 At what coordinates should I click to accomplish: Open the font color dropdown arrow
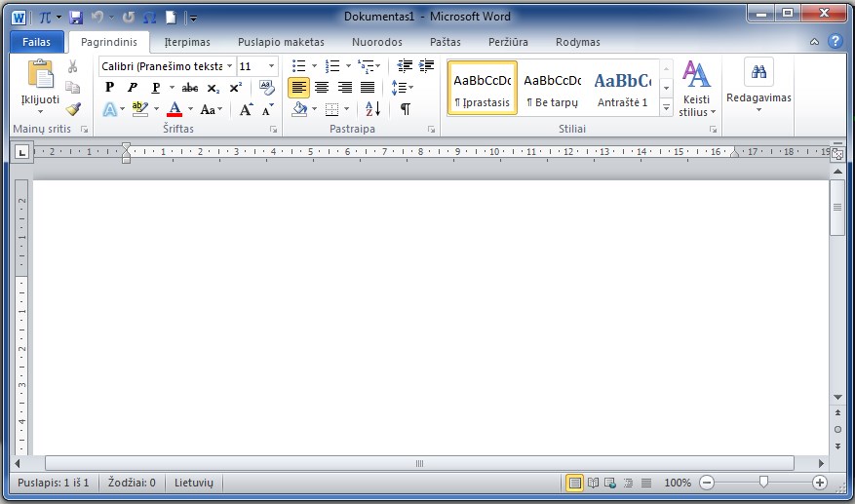pos(190,109)
